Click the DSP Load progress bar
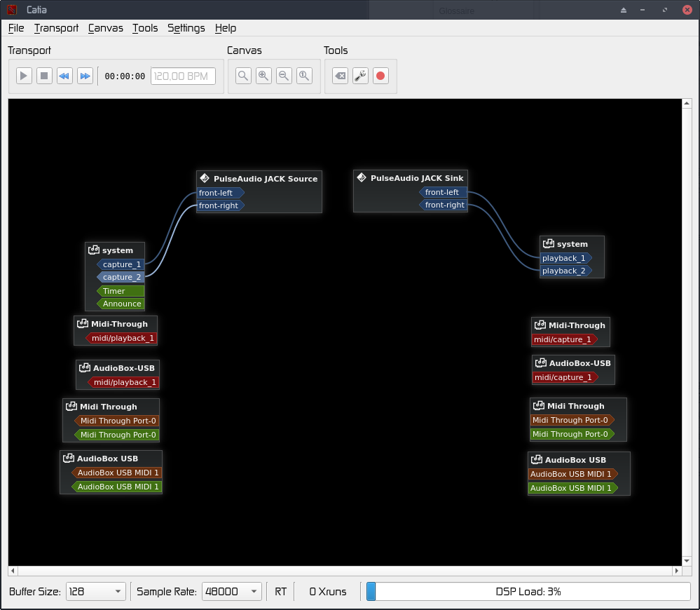Viewport: 700px width, 610px height. pyautogui.click(x=528, y=592)
